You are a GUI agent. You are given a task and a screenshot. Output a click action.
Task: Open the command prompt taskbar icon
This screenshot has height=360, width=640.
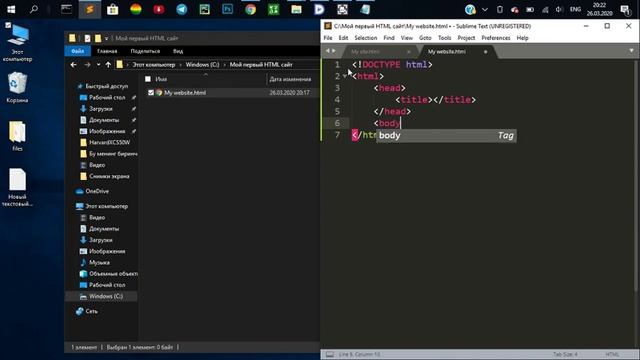coord(66,9)
